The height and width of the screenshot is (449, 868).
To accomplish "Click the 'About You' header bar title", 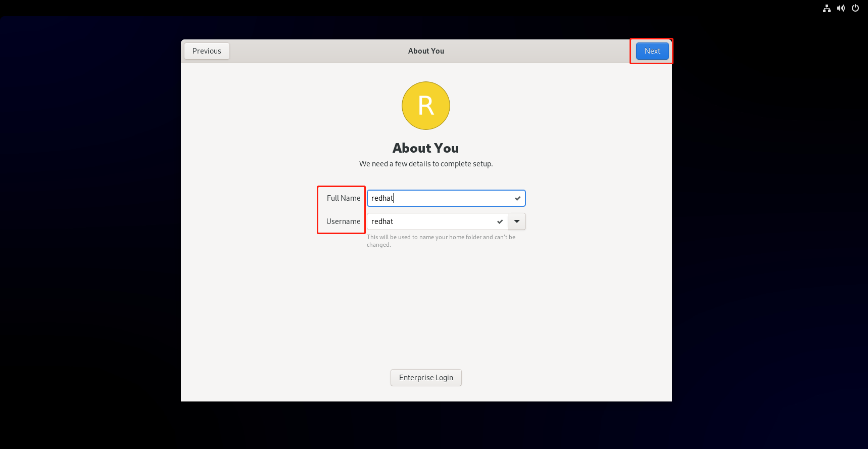I will 426,51.
